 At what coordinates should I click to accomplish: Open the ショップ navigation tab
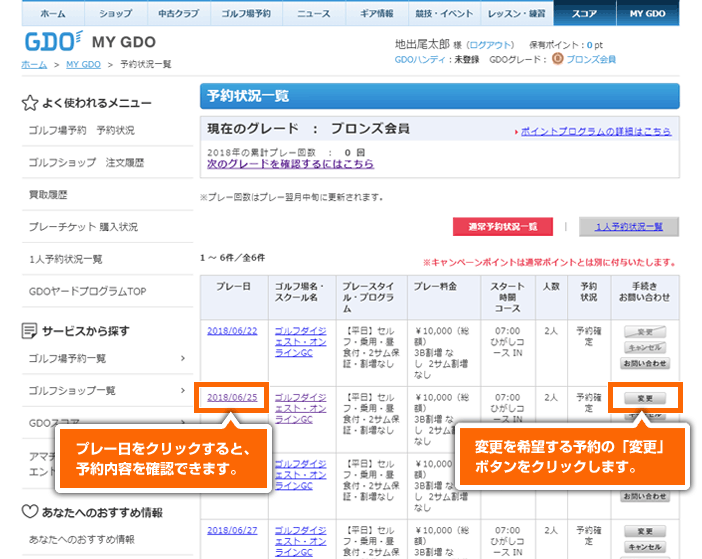tap(116, 13)
